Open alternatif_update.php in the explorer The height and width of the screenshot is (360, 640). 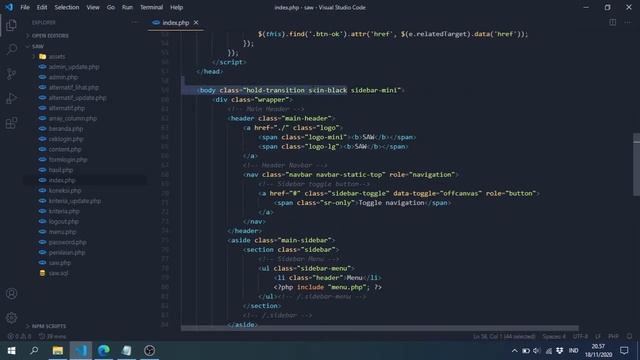[x=77, y=98]
